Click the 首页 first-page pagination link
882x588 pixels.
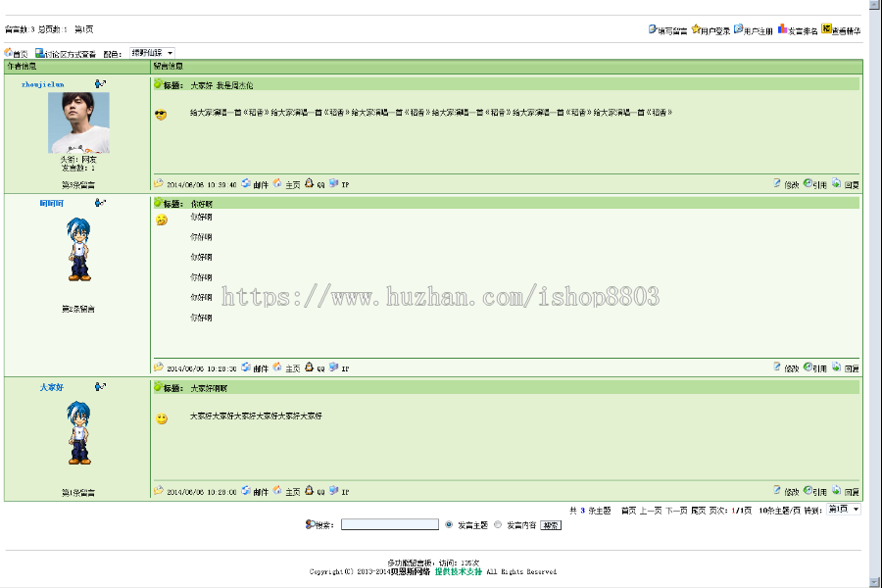point(628,511)
